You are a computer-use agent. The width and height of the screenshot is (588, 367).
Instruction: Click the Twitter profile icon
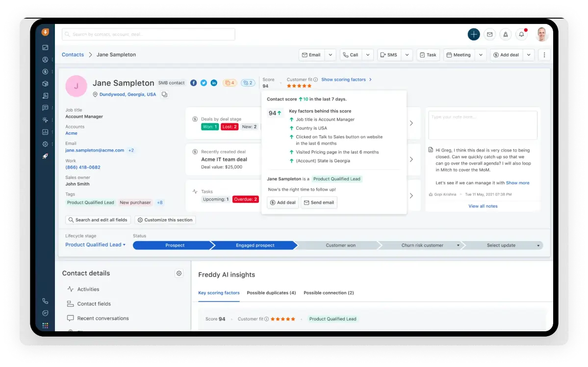click(x=204, y=83)
